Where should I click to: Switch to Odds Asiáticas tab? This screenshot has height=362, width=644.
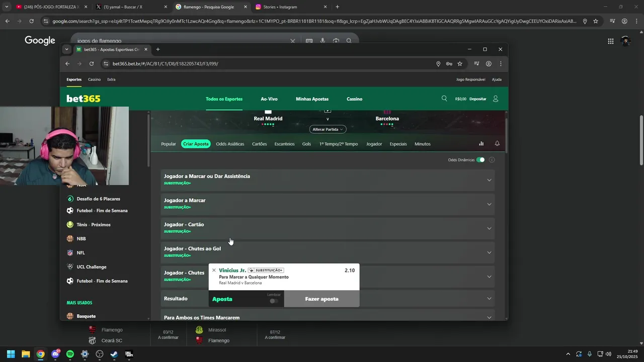pos(230,144)
